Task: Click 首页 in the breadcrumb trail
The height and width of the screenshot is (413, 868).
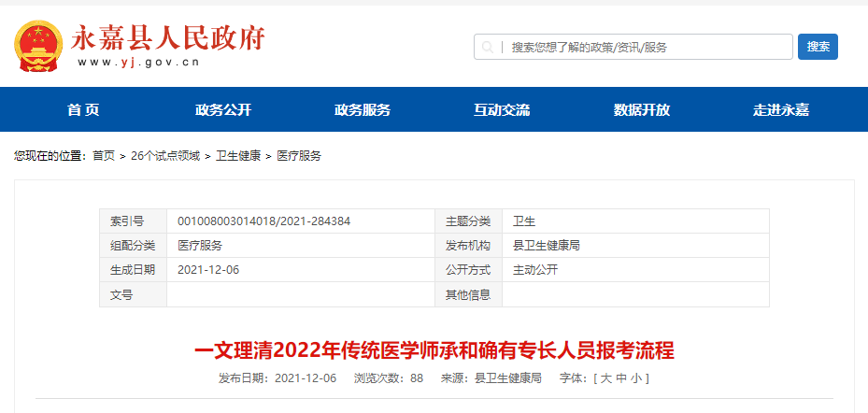Action: 104,156
